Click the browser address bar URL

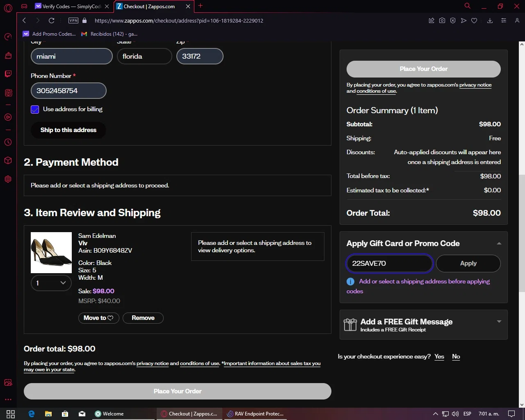(179, 21)
